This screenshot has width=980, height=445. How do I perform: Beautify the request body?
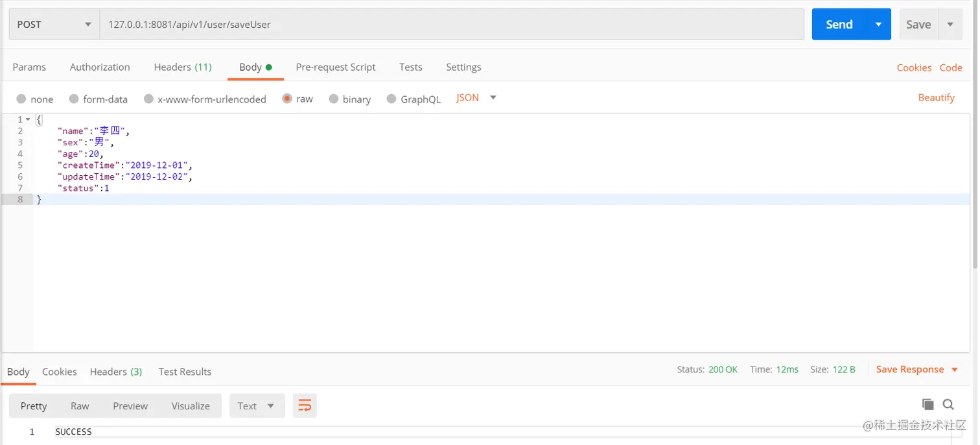click(936, 97)
